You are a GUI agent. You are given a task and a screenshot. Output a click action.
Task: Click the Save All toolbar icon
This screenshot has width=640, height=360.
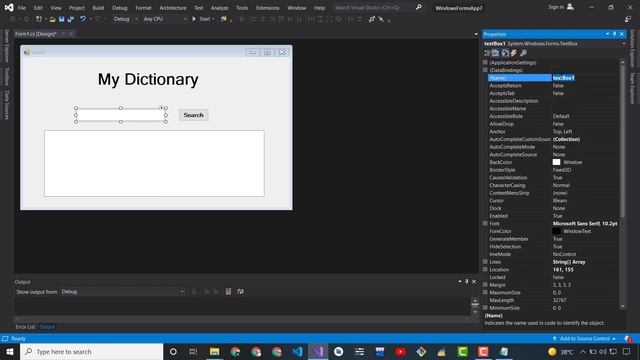coord(71,19)
